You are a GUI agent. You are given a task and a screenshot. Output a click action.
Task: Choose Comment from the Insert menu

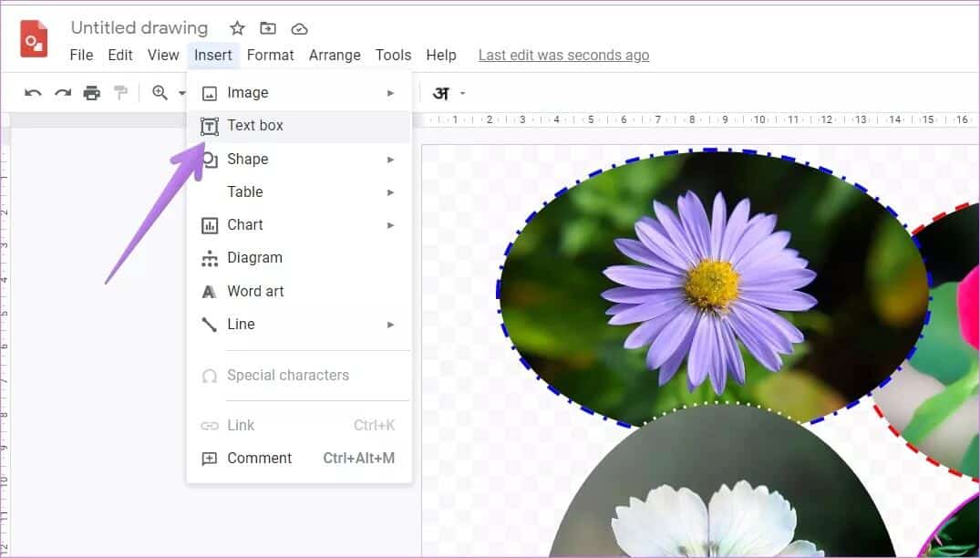(299, 459)
